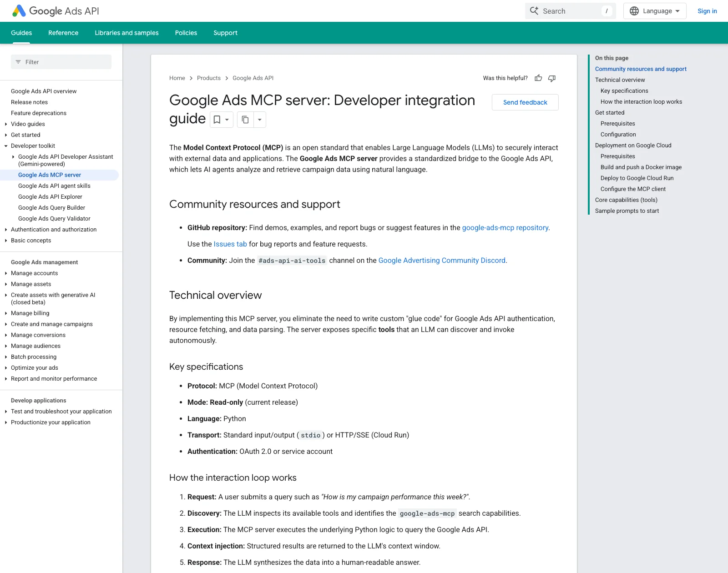Open Google Ads API agent skills page
Viewport: 728px width, 573px height.
tap(54, 186)
